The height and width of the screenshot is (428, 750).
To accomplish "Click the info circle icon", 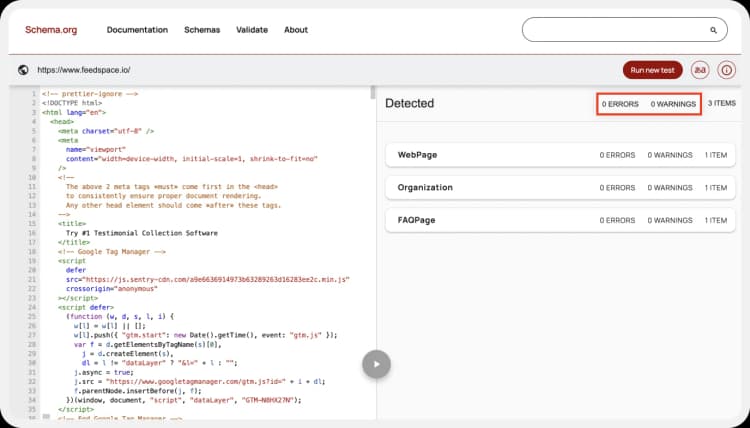I will [x=726, y=70].
